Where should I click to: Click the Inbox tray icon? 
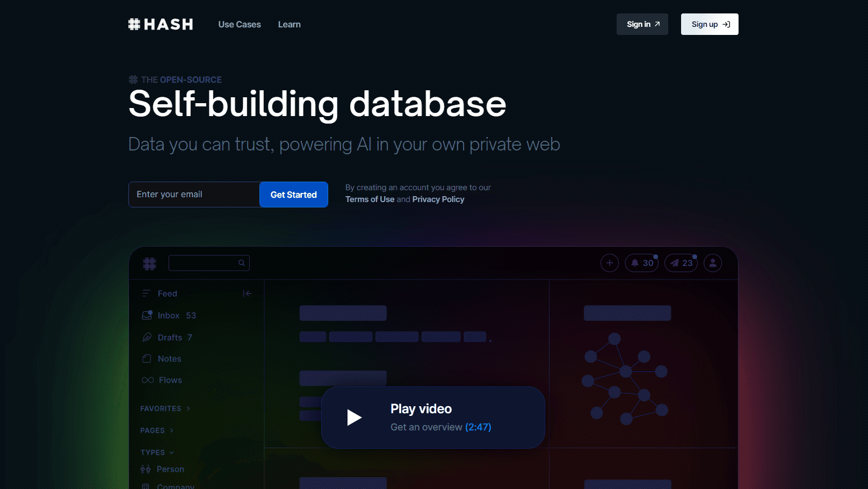pyautogui.click(x=147, y=315)
